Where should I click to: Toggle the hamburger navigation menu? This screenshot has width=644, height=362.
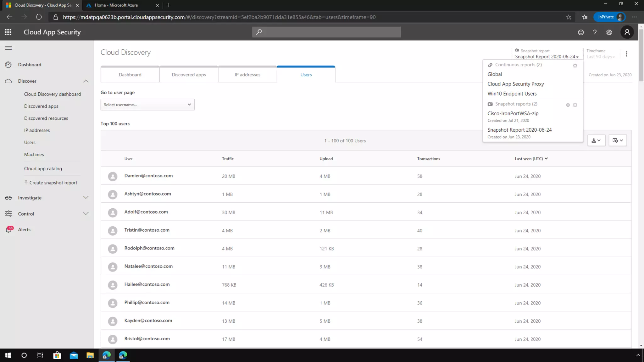coord(8,48)
